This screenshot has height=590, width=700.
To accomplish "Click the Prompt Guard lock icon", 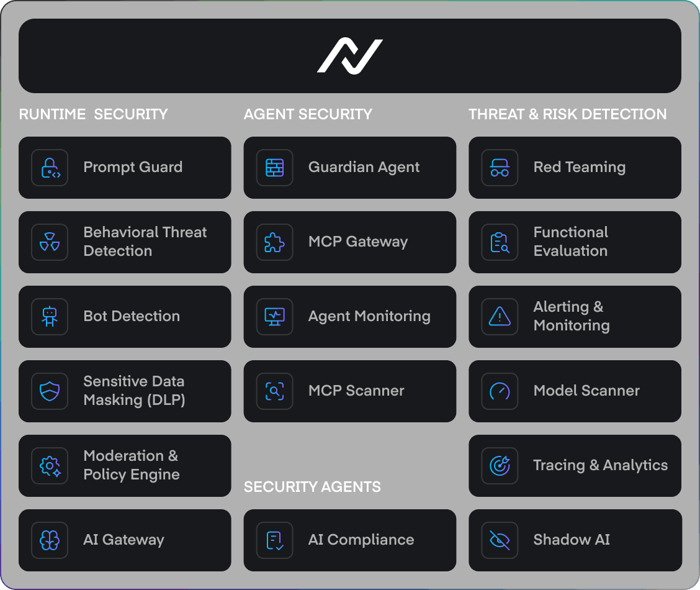I will (50, 168).
